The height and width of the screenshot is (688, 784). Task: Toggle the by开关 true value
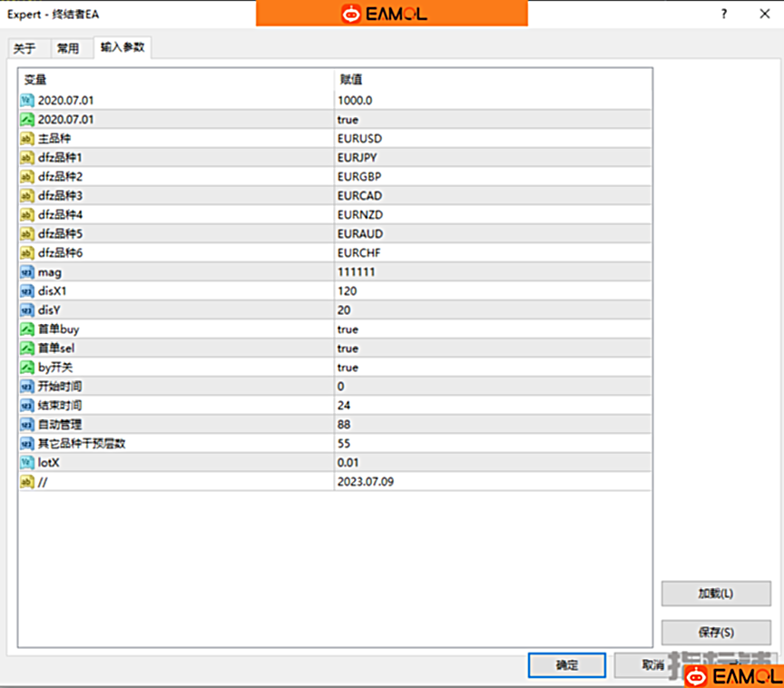[348, 368]
